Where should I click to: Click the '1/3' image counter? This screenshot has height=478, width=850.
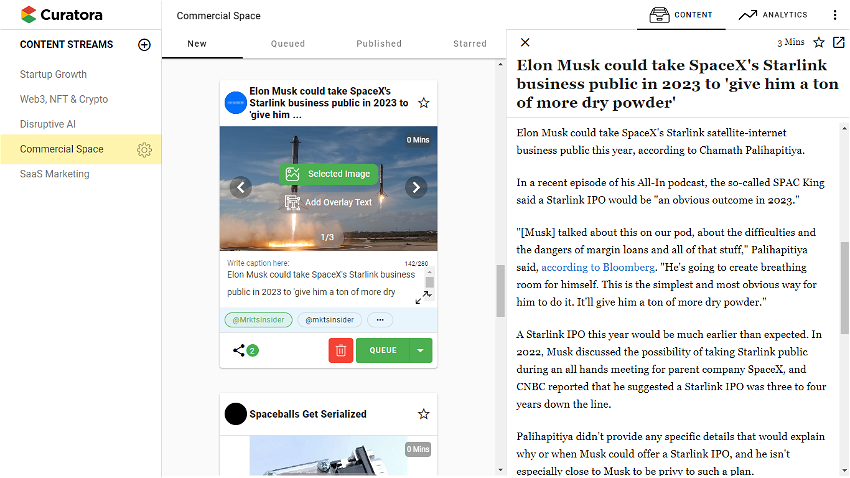coord(327,237)
